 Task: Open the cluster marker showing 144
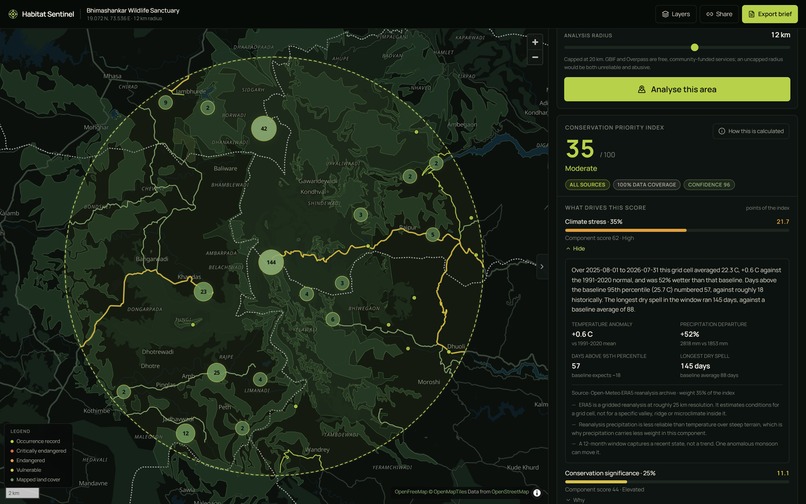(x=271, y=262)
